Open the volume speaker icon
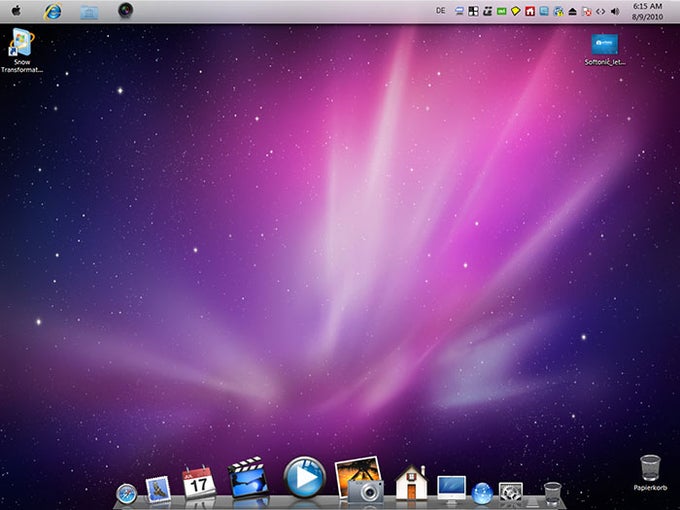The width and height of the screenshot is (680, 510). click(x=615, y=12)
